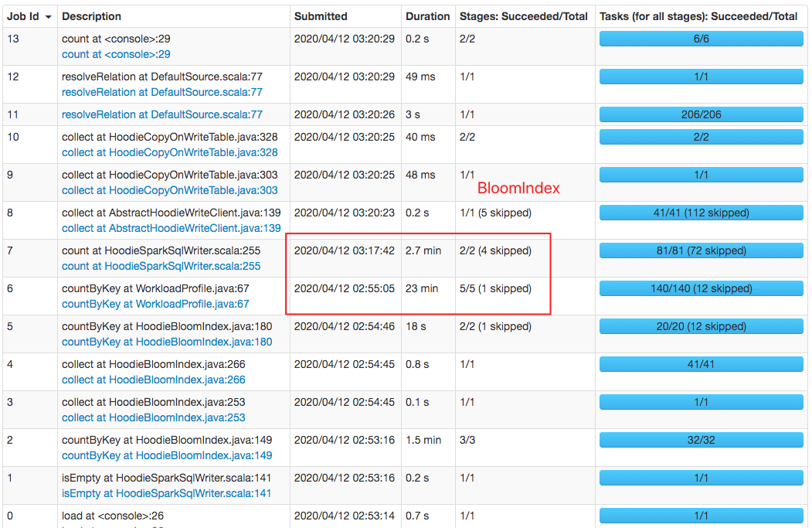Click job 1's 1/1 progress bar
The image size is (812, 528).
pyautogui.click(x=702, y=478)
